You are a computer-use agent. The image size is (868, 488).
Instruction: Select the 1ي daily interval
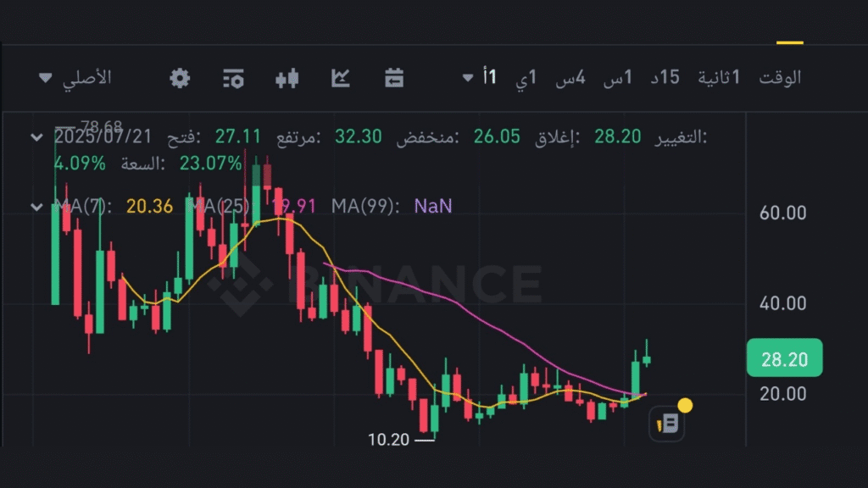pyautogui.click(x=527, y=78)
